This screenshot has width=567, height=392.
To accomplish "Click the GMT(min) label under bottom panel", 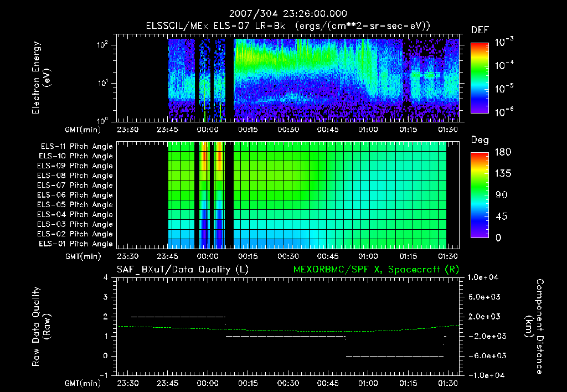I will [83, 383].
